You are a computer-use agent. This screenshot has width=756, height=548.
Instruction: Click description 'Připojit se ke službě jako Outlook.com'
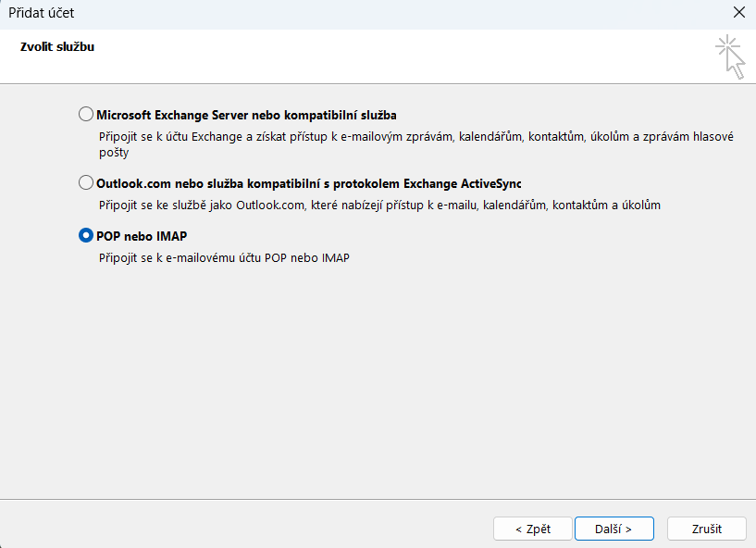[379, 205]
